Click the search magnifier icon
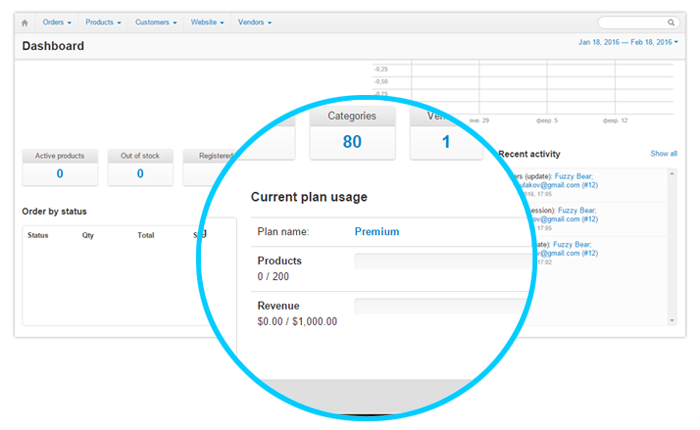Screen dimensions: 700x430 click(671, 22)
